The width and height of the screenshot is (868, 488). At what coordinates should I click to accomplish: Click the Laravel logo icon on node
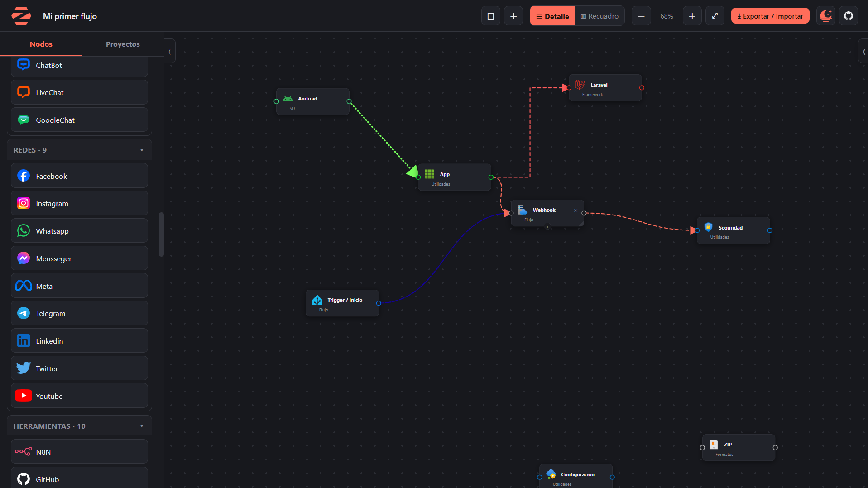pyautogui.click(x=580, y=85)
